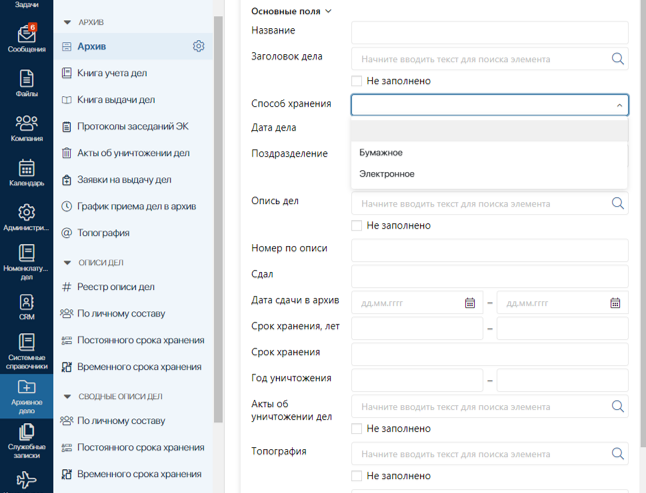Screen dimensions: 646x493
Task: Click search magnifier in Заголовок дела field
Action: (618, 59)
